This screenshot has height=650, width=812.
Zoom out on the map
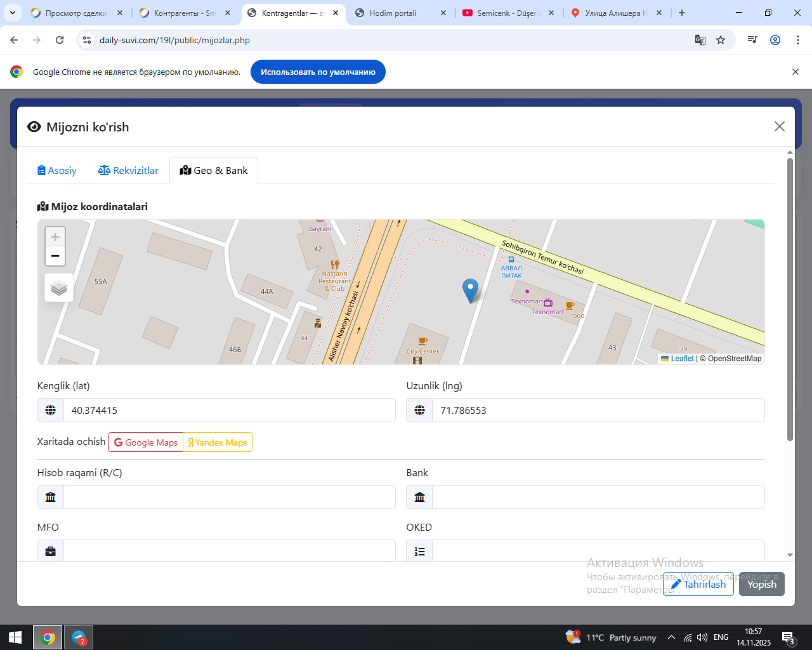tap(55, 256)
